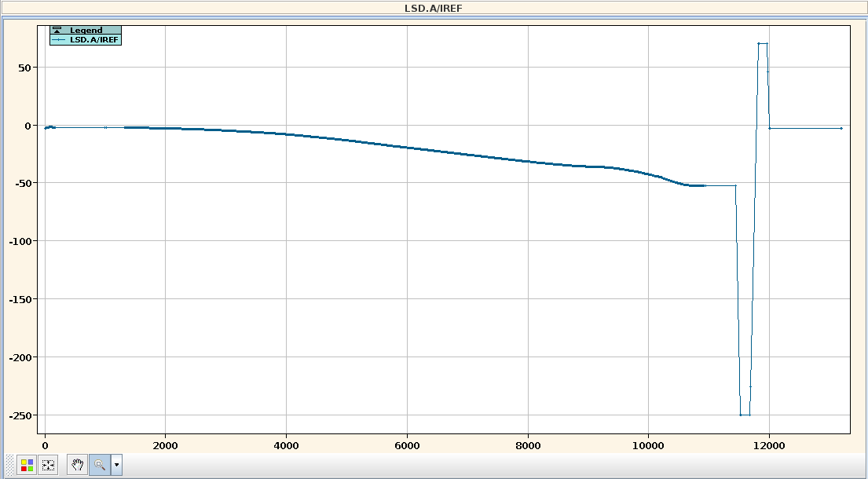Screen dimensions: 868x479
Task: Activate the magnifier zoom tool
Action: 100,465
